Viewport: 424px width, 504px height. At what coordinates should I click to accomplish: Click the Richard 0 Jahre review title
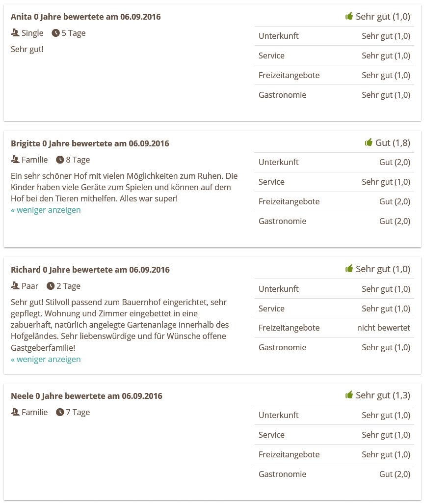(x=90, y=270)
